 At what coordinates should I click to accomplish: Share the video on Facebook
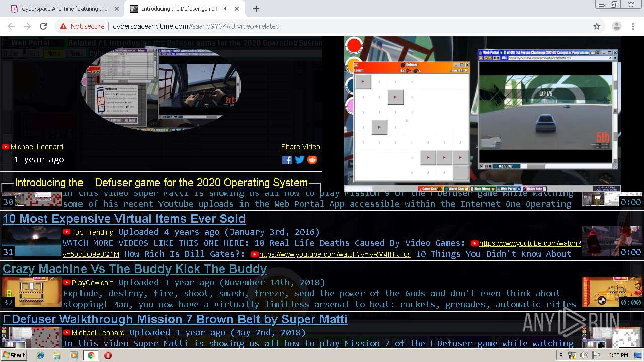point(287,160)
